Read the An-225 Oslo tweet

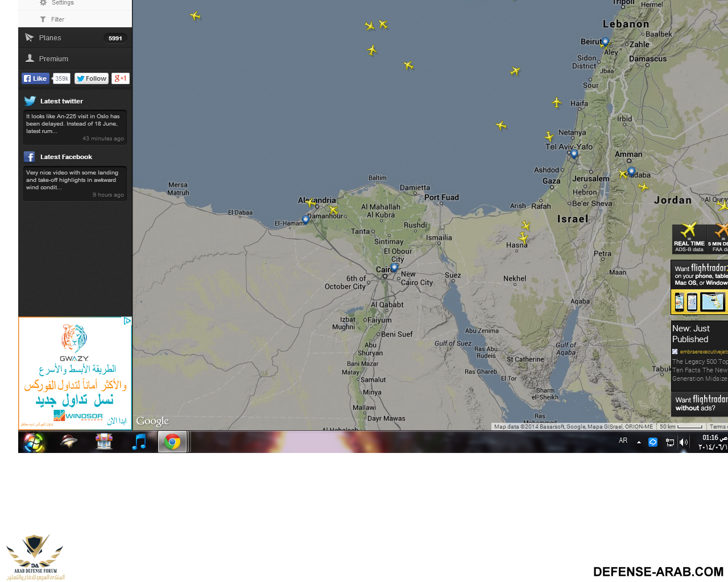(x=75, y=127)
